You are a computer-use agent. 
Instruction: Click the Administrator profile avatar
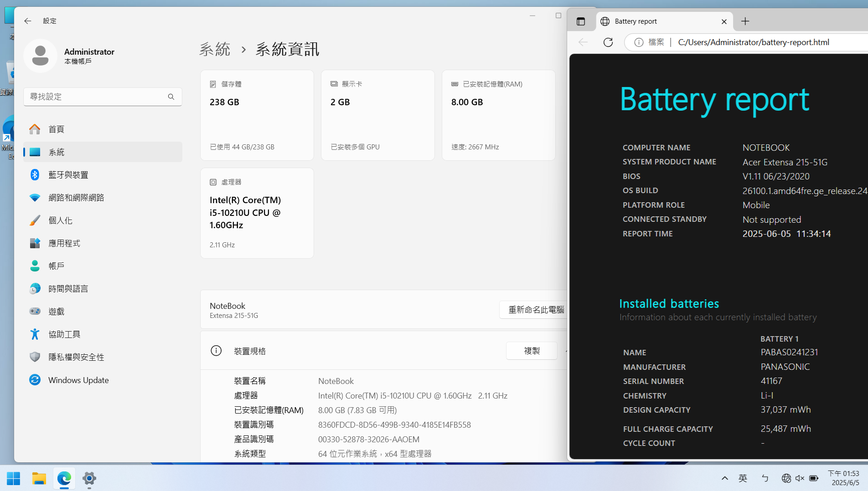[x=40, y=56]
